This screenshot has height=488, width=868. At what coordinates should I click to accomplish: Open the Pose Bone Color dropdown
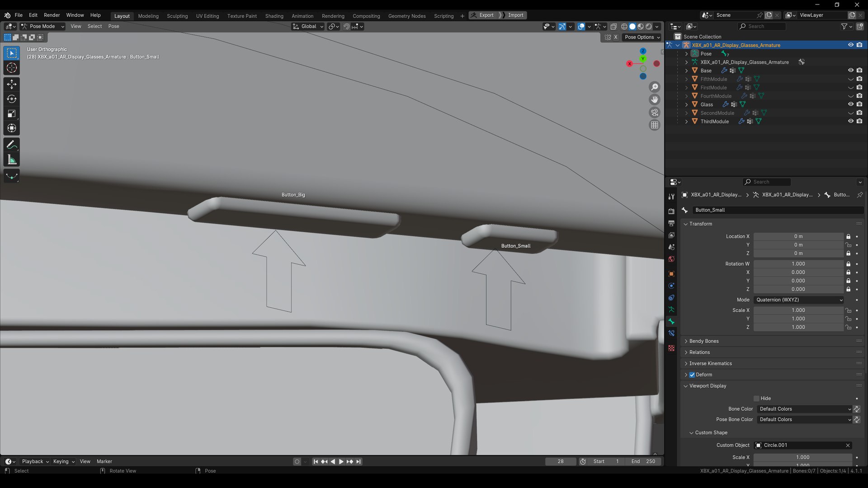tap(804, 420)
